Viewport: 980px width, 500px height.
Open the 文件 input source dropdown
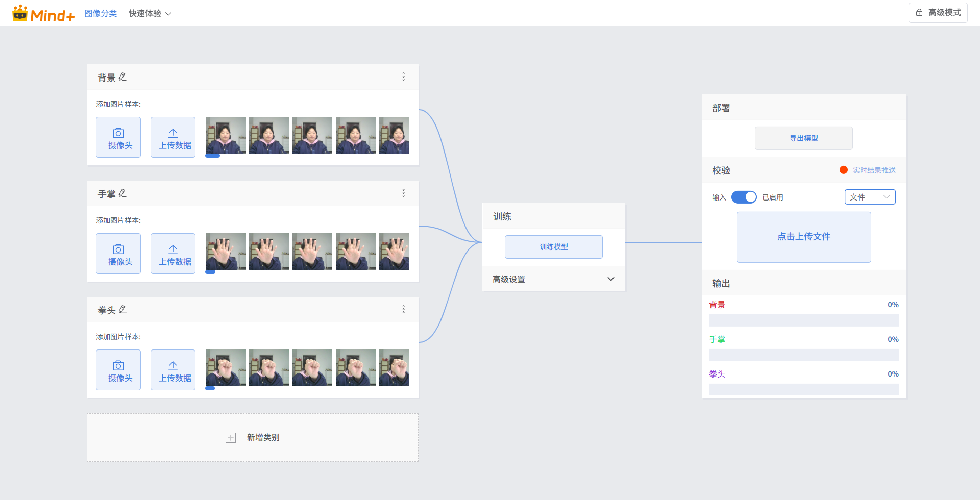(870, 197)
